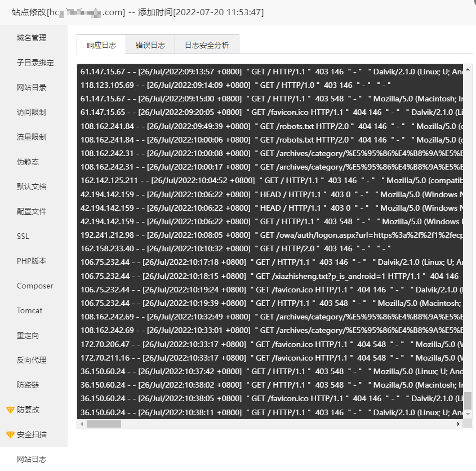Select SSL menu item
This screenshot has width=476, height=471.
pos(23,236)
